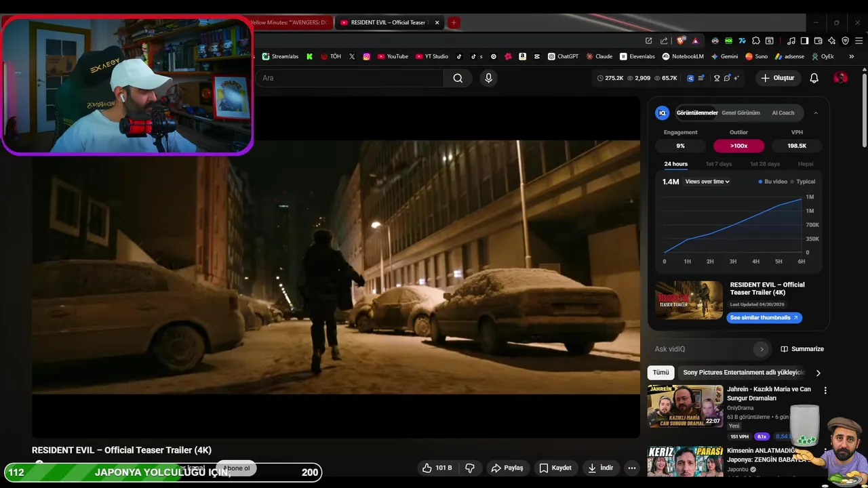The width and height of the screenshot is (868, 488).
Task: Focus the Ara search field
Action: click(x=349, y=78)
